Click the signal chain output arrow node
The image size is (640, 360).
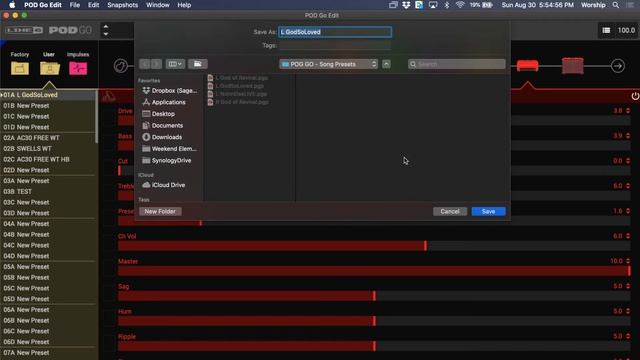[x=618, y=66]
